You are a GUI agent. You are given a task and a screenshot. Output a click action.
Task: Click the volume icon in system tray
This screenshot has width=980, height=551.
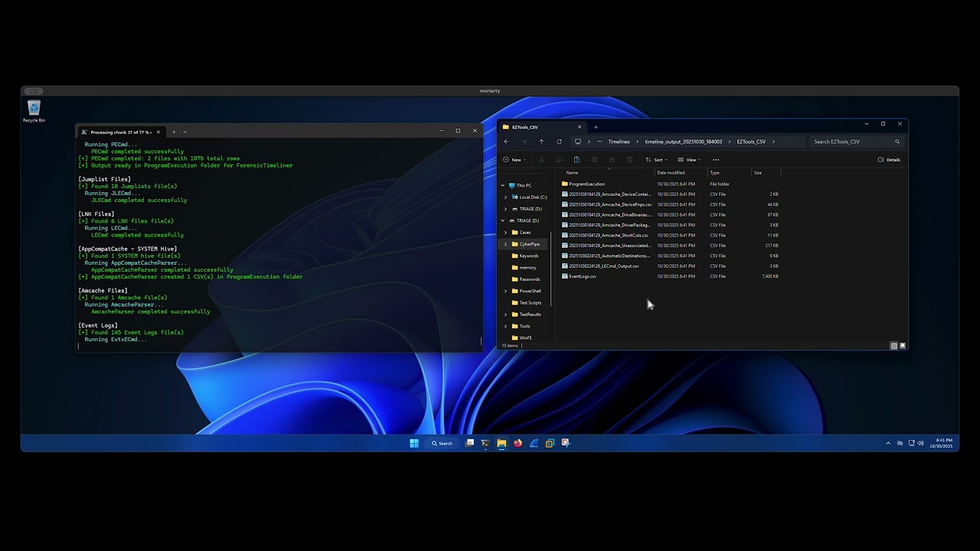tap(920, 443)
